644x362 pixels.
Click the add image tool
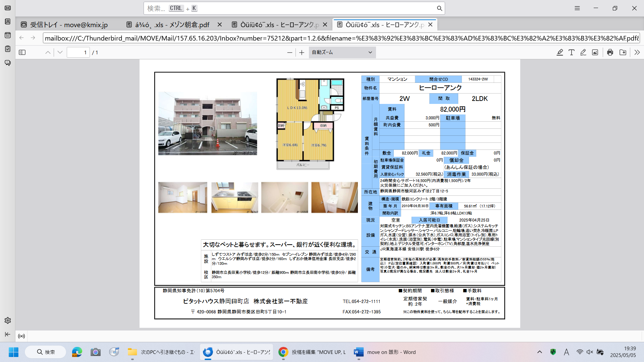pos(595,52)
